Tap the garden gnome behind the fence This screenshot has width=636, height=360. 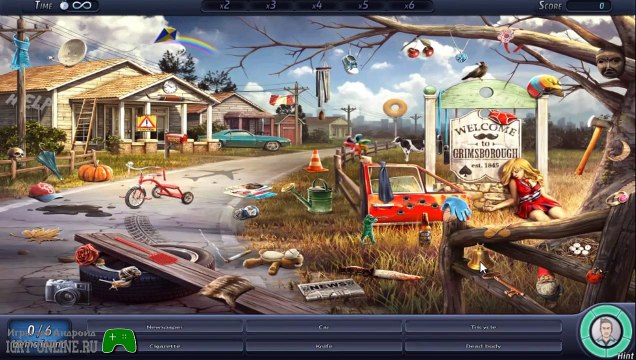click(548, 283)
